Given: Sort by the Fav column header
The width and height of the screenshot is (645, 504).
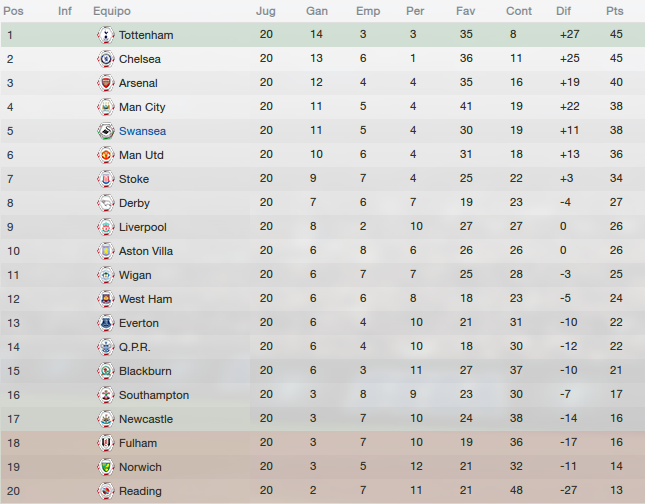Looking at the screenshot, I should coord(465,11).
